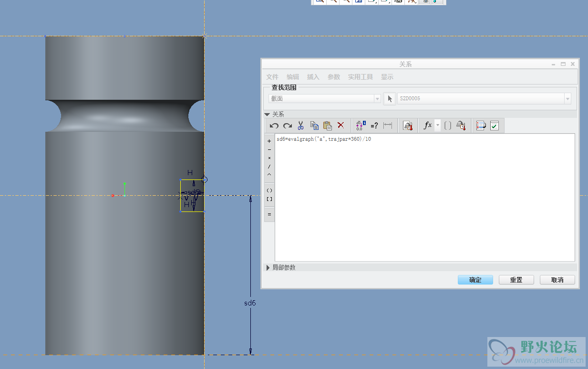The width and height of the screenshot is (588, 369).
Task: Select the sd6 dimension label in sketch
Action: pyautogui.click(x=250, y=303)
